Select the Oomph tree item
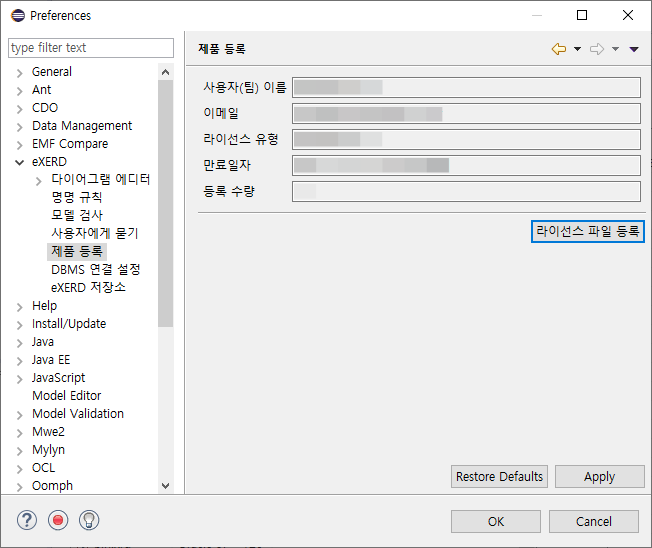652x548 pixels. (52, 486)
